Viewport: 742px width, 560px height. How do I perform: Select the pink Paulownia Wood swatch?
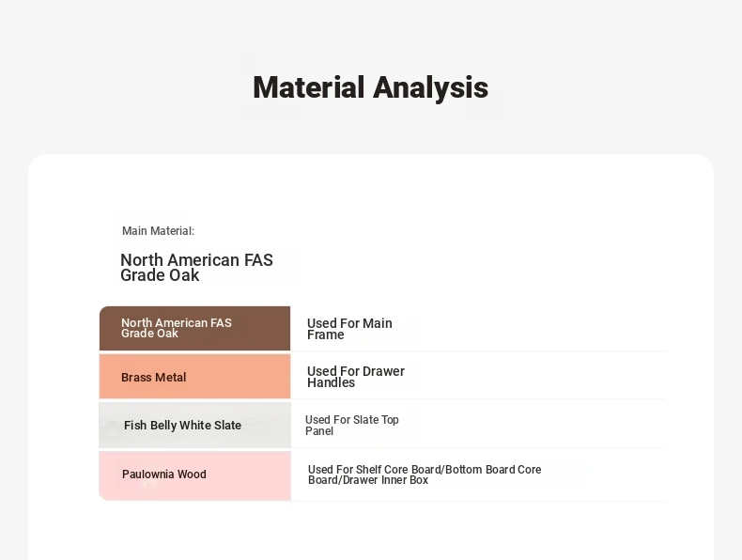coord(194,475)
